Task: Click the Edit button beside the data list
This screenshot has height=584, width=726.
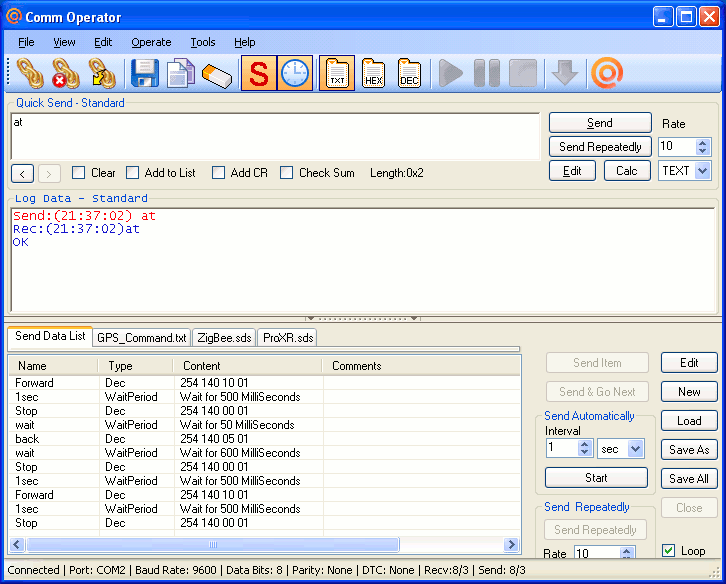Action: coord(689,363)
